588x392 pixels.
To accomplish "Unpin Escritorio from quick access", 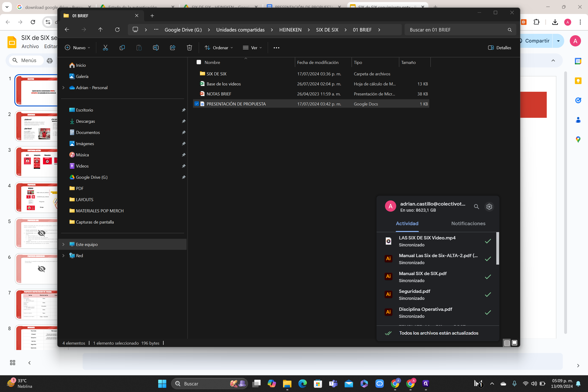I will (x=183, y=110).
